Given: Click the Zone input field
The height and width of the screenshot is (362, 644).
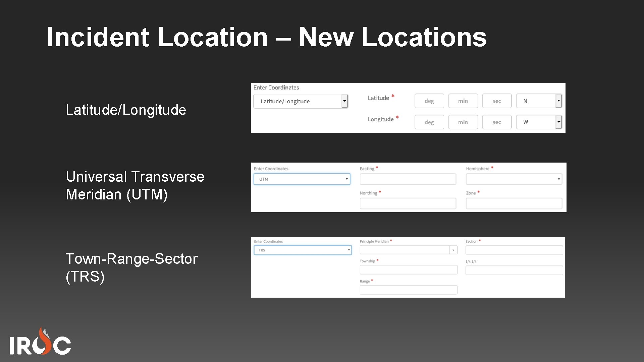Looking at the screenshot, I should [514, 203].
